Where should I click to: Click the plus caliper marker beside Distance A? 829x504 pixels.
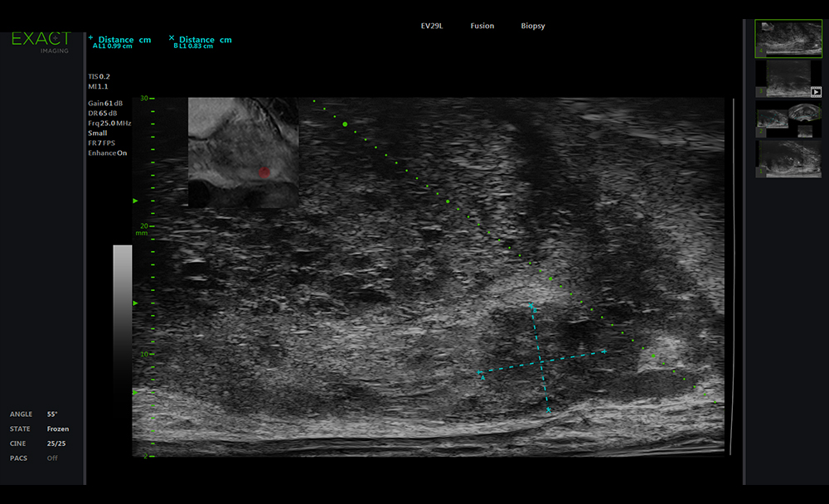[90, 38]
